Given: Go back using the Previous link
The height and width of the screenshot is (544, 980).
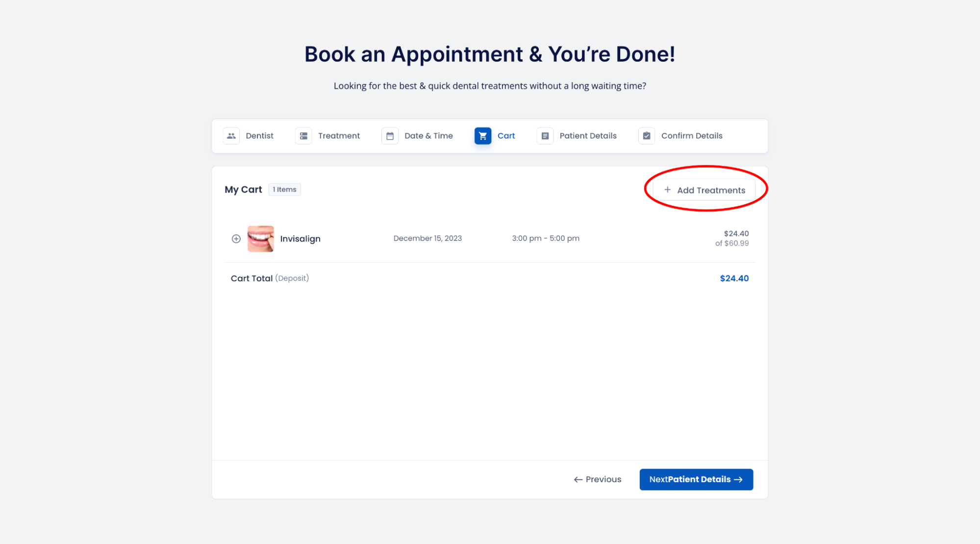Looking at the screenshot, I should click(x=597, y=479).
